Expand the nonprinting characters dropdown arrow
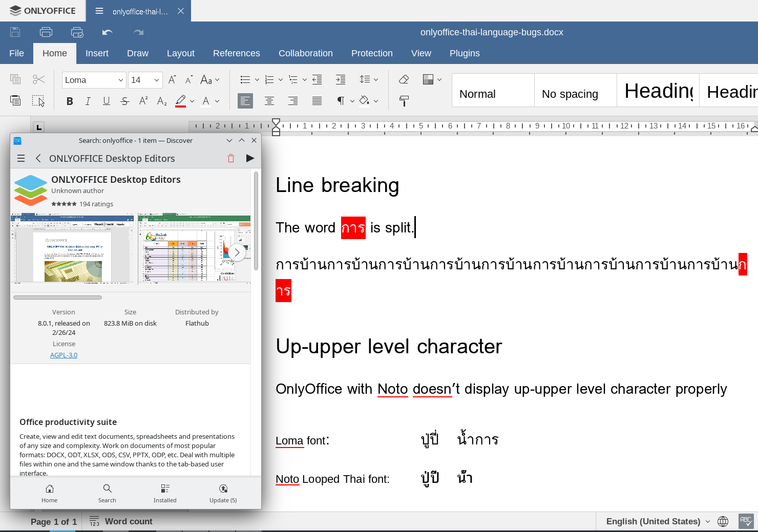 [352, 101]
